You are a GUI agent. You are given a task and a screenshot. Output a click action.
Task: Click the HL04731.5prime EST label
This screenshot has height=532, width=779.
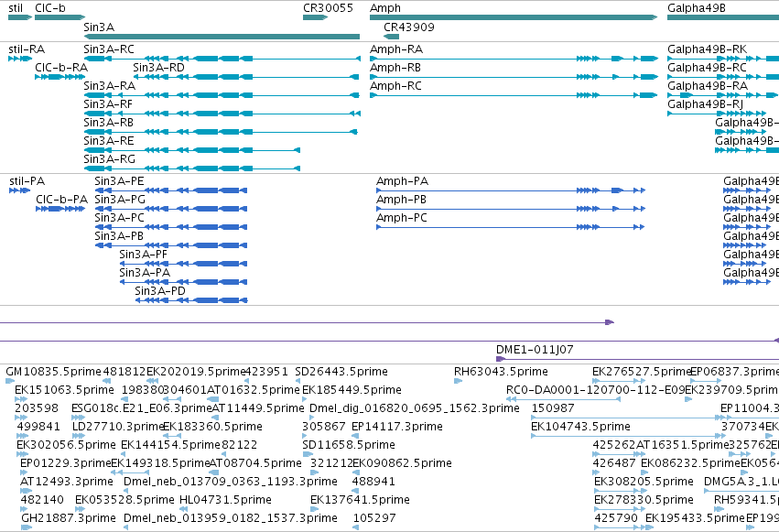tap(225, 500)
